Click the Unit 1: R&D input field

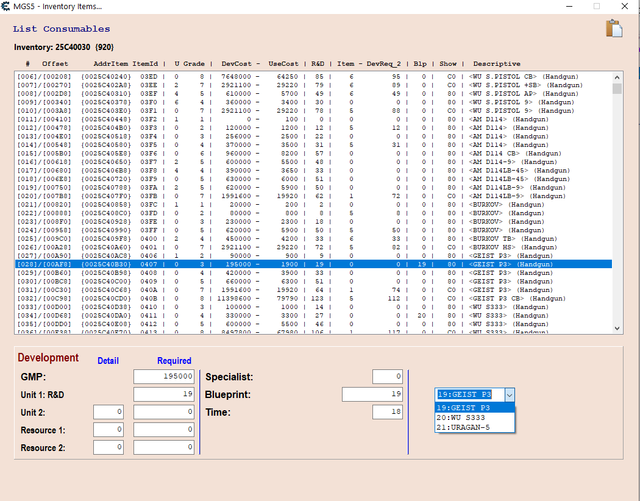164,394
